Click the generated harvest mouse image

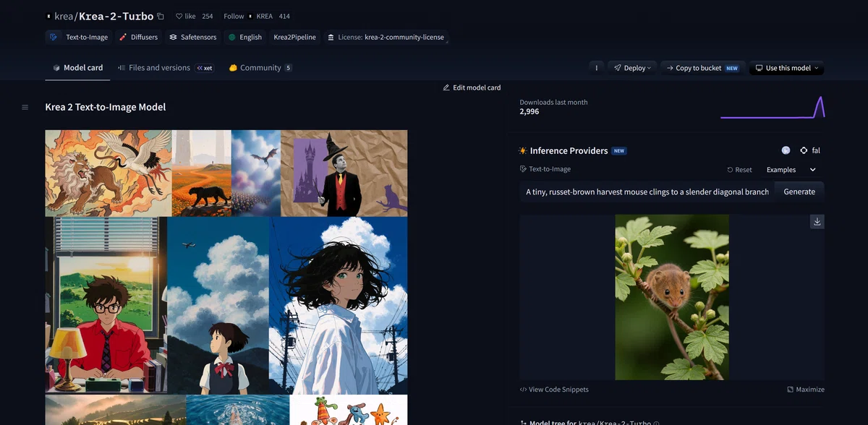[x=672, y=297]
